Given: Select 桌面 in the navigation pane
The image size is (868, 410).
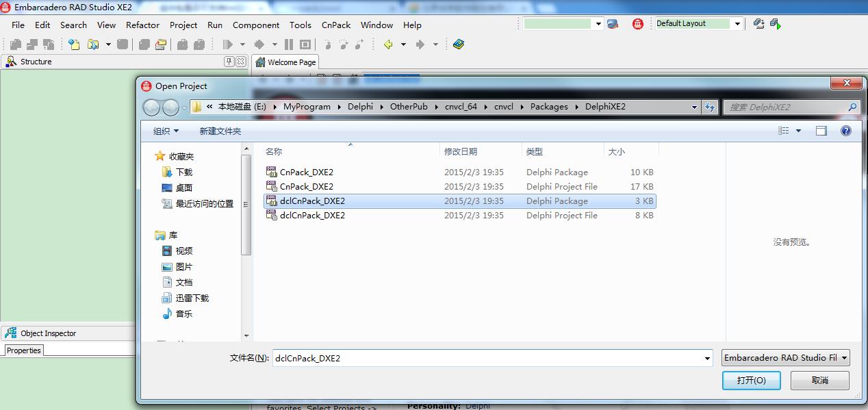Looking at the screenshot, I should 183,188.
